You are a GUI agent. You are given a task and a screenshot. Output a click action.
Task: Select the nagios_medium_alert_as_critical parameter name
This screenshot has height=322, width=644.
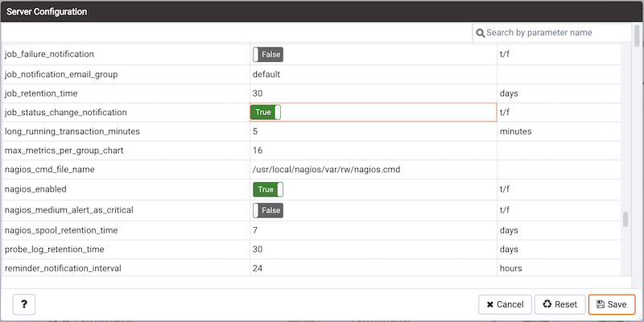(69, 210)
